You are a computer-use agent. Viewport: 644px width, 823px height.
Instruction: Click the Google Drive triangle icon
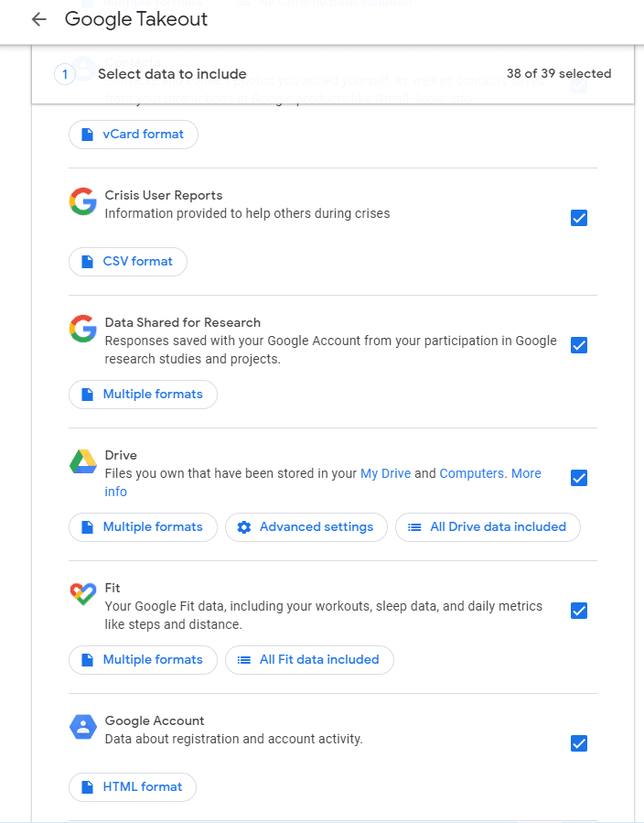(x=83, y=461)
